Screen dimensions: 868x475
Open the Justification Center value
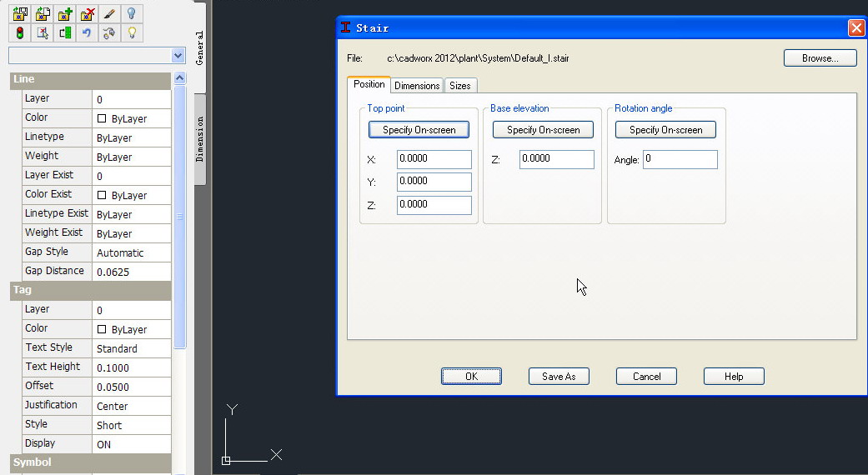(x=131, y=406)
